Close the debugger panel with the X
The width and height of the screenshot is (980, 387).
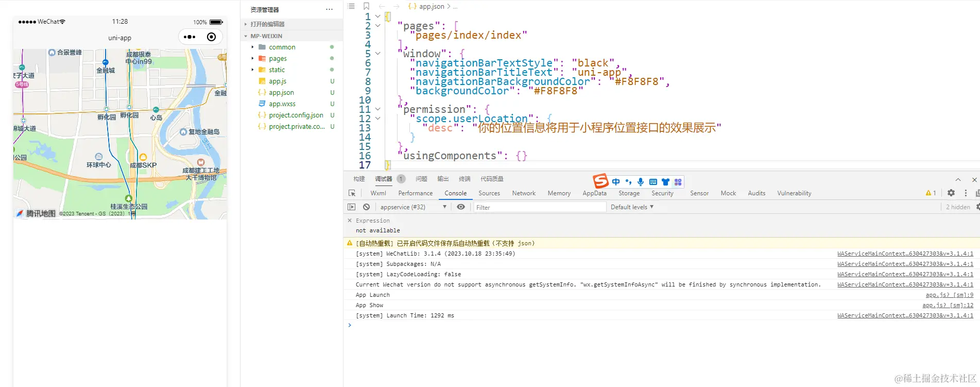(974, 179)
